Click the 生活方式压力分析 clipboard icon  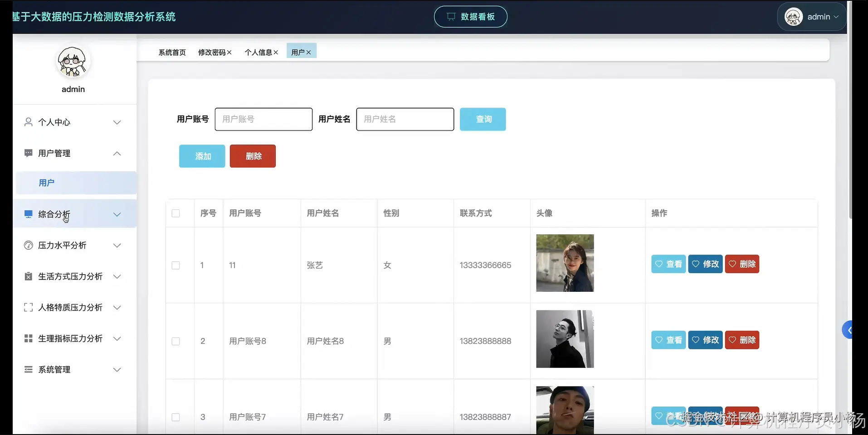[x=28, y=276]
